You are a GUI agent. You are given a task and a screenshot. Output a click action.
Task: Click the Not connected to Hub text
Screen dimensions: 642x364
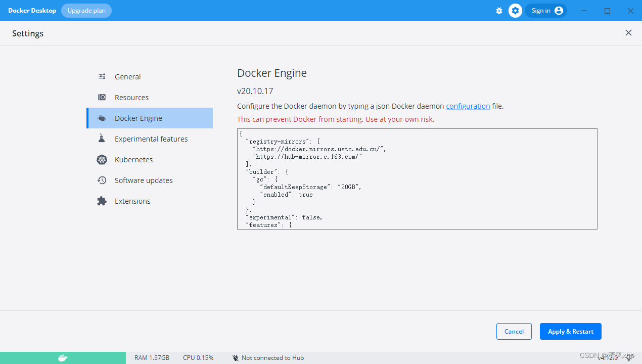[273, 358]
